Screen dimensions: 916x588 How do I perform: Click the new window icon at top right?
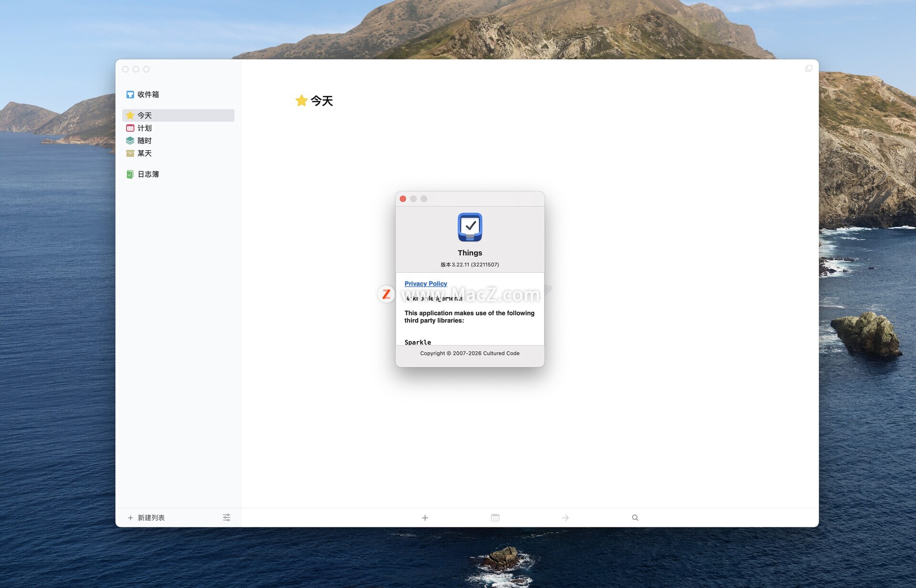[x=808, y=69]
